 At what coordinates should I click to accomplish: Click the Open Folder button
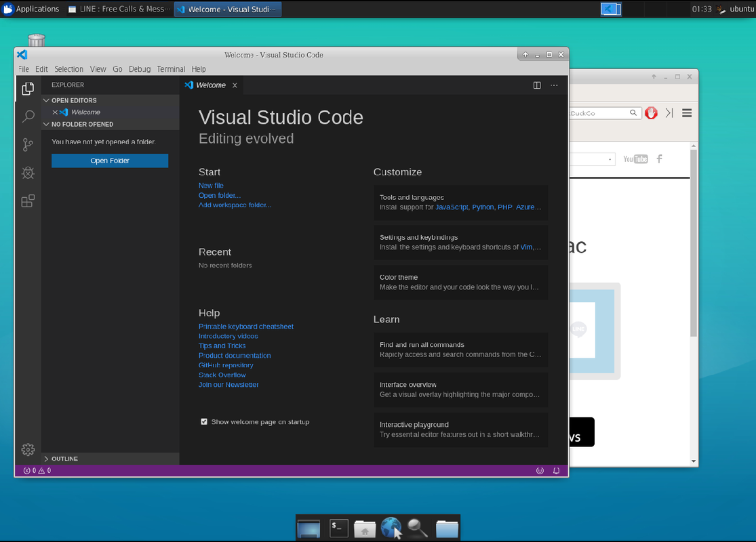pos(110,161)
